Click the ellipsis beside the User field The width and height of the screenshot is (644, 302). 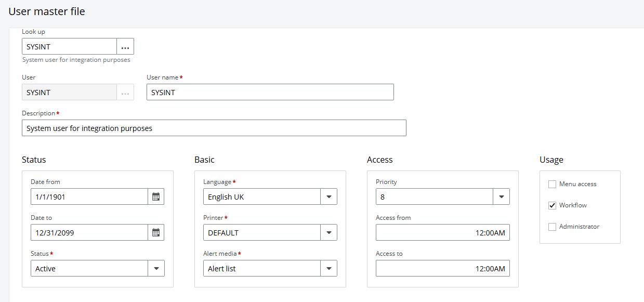125,92
